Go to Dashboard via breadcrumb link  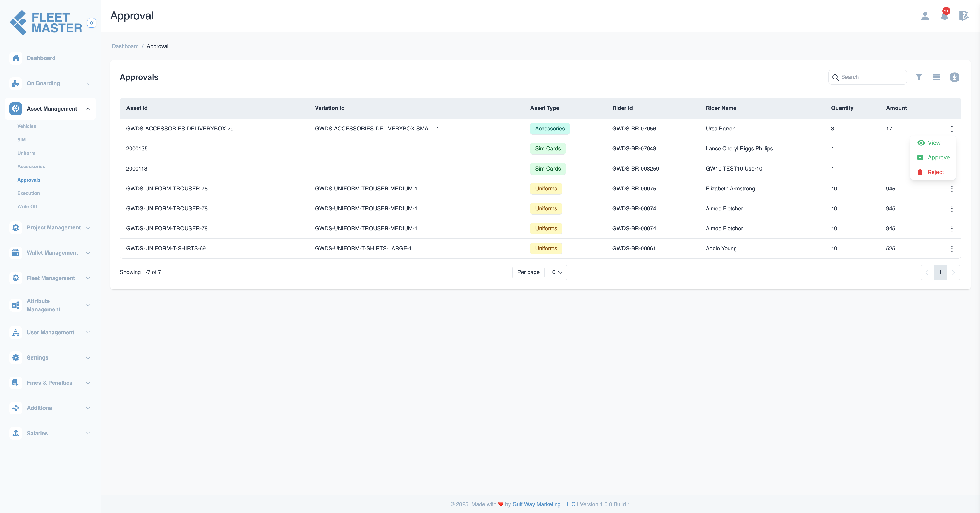[125, 46]
